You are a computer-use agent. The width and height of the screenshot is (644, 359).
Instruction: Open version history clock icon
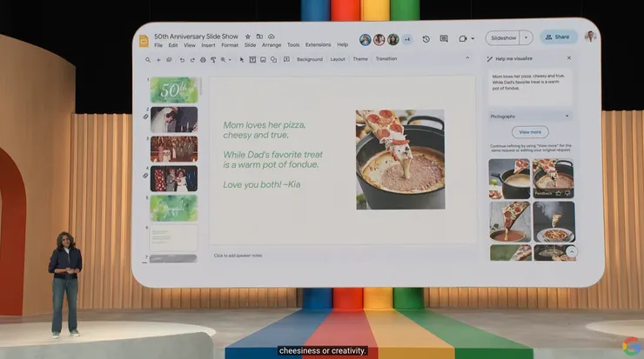pyautogui.click(x=426, y=39)
